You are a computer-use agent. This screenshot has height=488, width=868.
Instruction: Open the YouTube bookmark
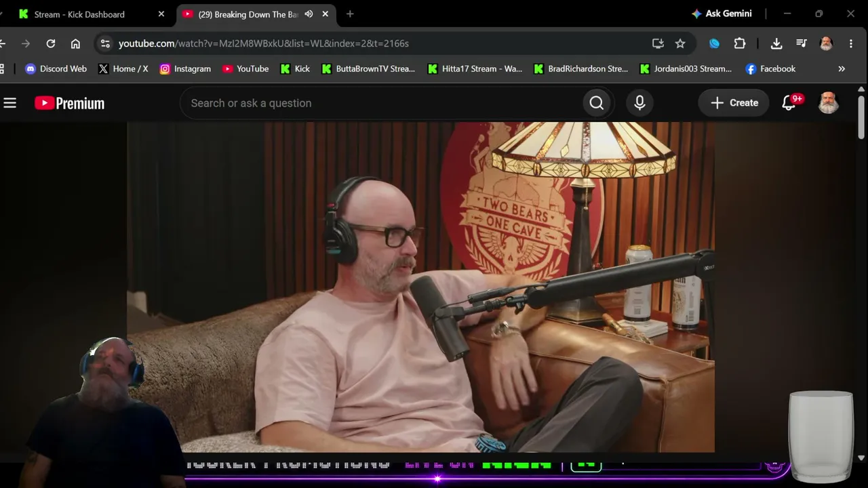pyautogui.click(x=245, y=68)
